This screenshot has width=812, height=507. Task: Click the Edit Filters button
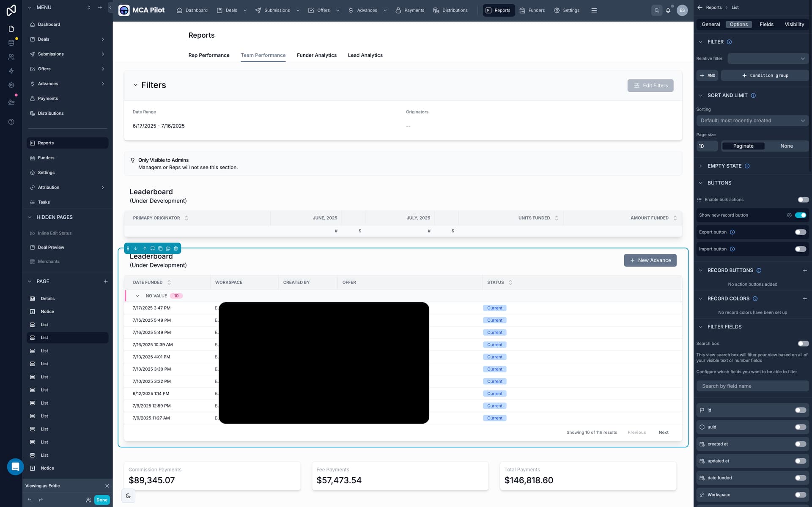click(650, 85)
